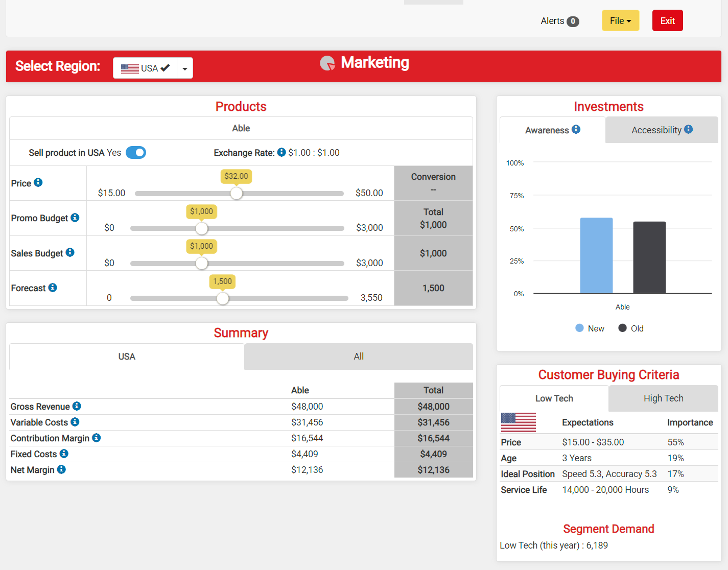Click the Fixed Costs info icon

[64, 454]
